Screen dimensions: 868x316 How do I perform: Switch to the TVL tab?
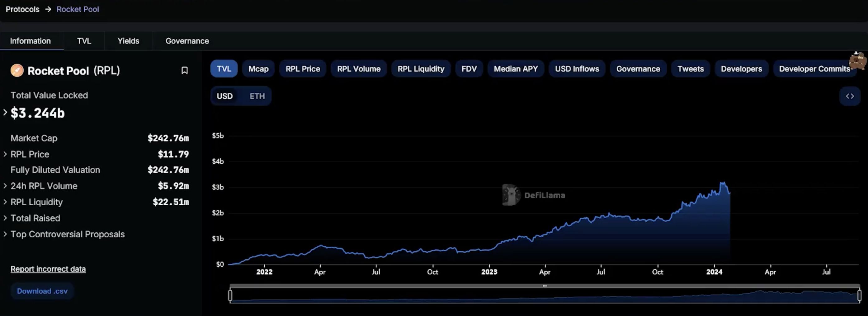tap(84, 41)
